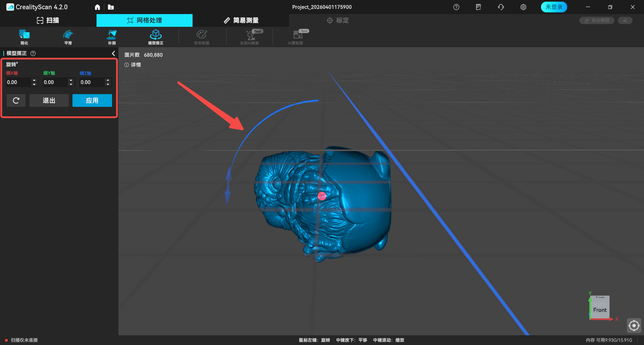Click the 退出 exit button

(x=49, y=100)
